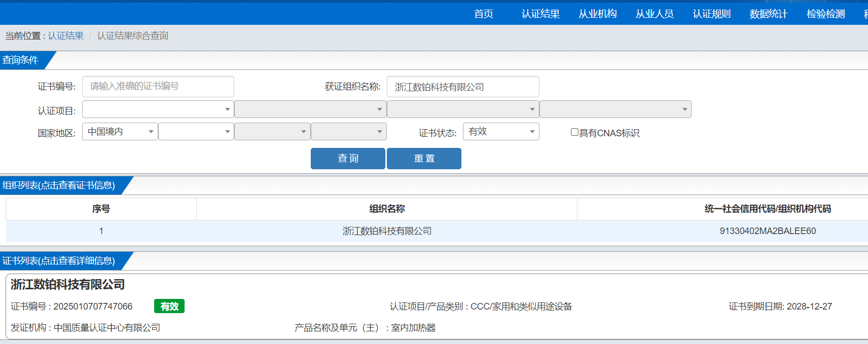Image resolution: width=868 pixels, height=344 pixels.
Task: Open 检验检测 in the navigation bar
Action: click(826, 14)
